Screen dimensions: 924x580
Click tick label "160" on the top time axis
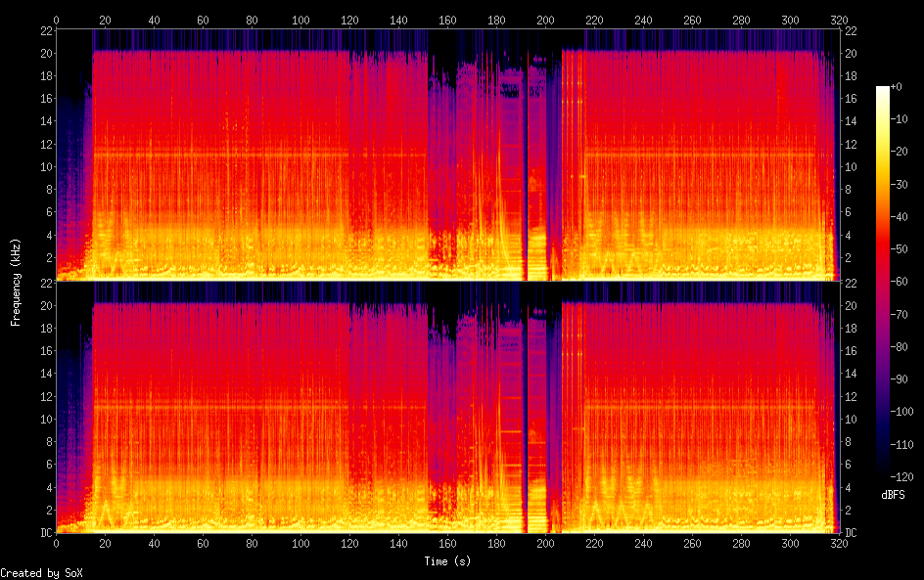coord(447,20)
